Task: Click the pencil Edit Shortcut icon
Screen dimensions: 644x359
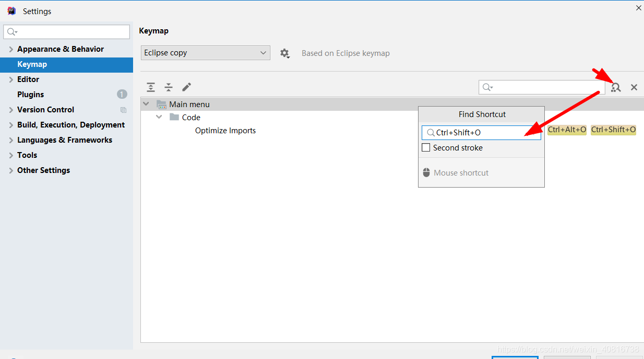Action: pos(186,87)
